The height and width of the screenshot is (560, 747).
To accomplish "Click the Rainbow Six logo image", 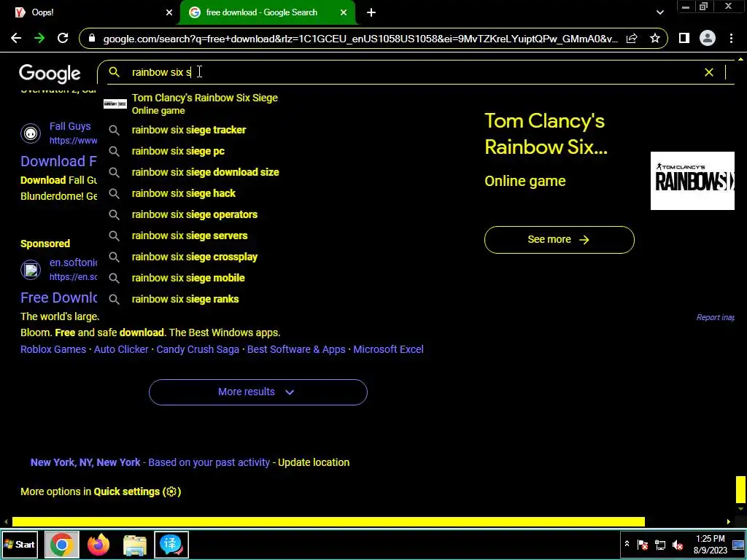I will [692, 181].
